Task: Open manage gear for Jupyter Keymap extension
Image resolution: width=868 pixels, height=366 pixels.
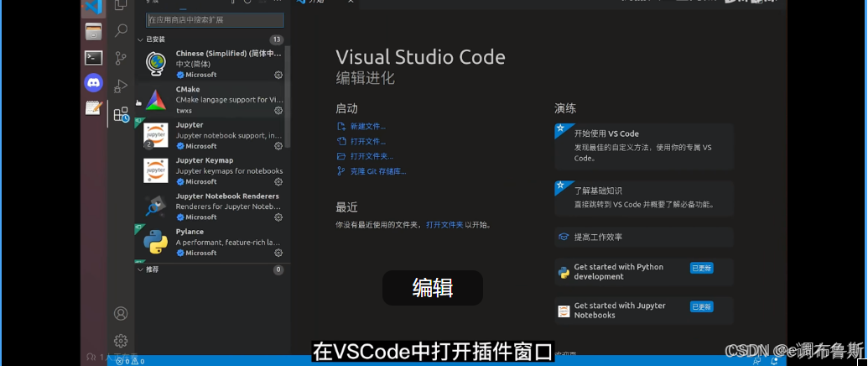Action: pyautogui.click(x=278, y=181)
